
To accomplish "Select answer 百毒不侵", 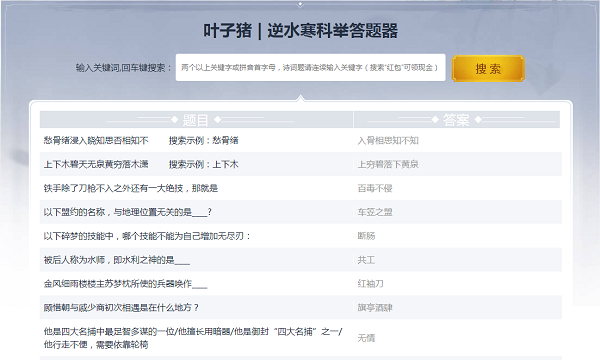I will [375, 188].
